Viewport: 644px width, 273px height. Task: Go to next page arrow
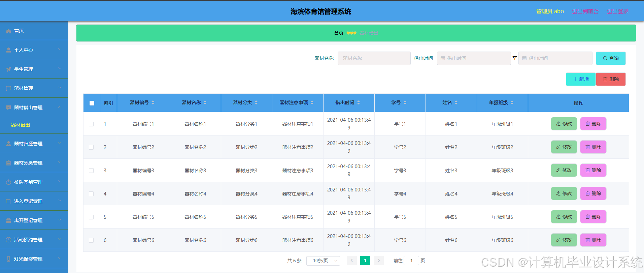[379, 261]
